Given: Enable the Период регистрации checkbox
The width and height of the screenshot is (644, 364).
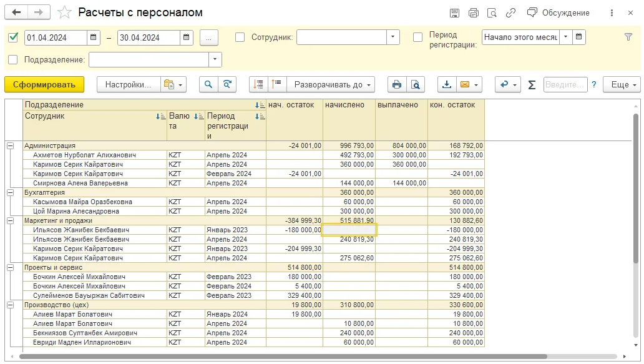Looking at the screenshot, I should click(x=417, y=37).
